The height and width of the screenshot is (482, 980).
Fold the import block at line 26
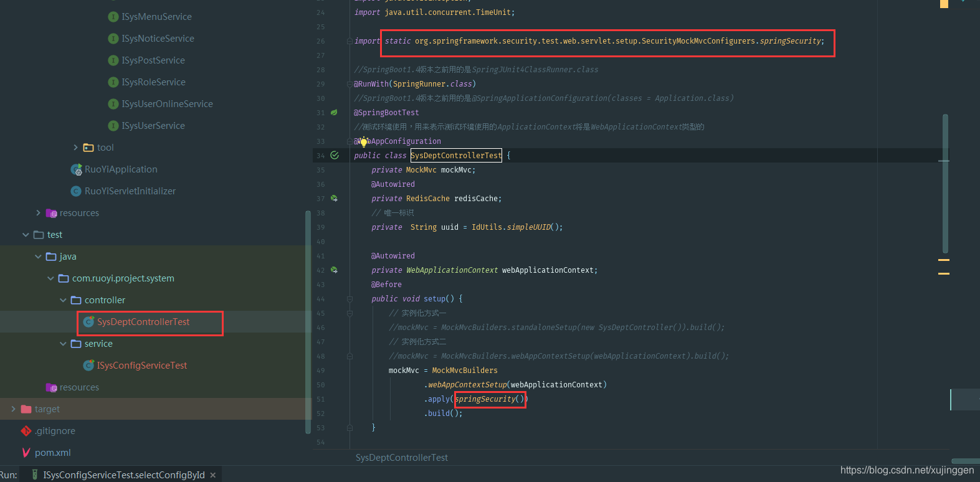tap(350, 41)
